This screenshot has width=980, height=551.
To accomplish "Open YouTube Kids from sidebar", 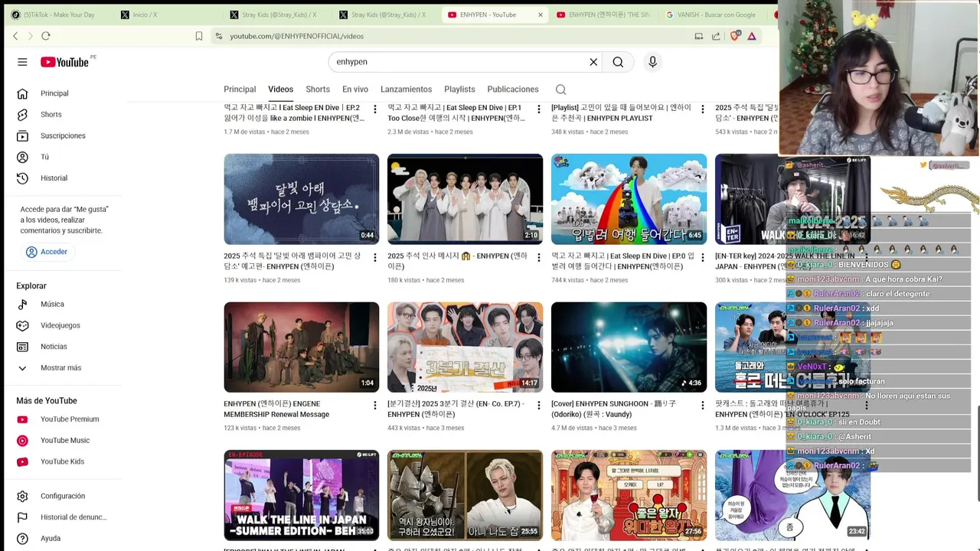I will [x=64, y=461].
